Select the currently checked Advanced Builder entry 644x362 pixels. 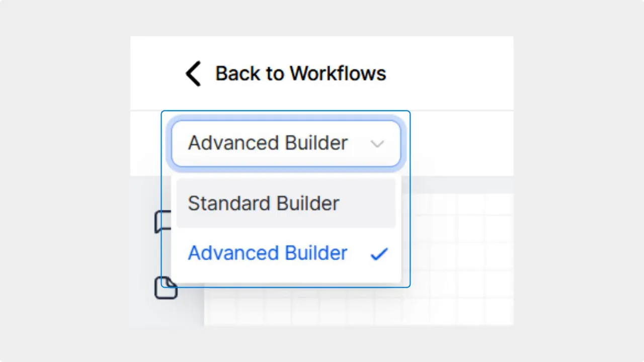[267, 253]
